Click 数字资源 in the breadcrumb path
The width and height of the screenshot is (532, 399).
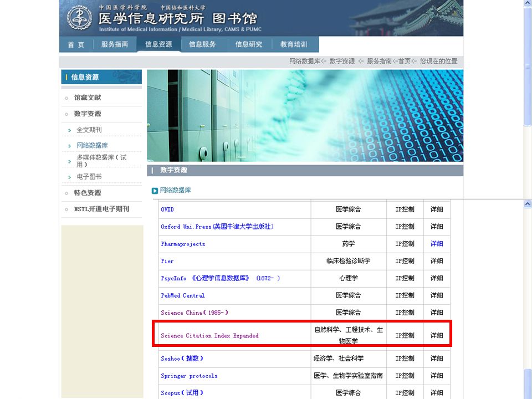click(342, 62)
